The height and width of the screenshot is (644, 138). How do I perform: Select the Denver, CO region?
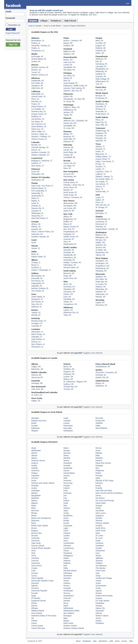point(36,150)
